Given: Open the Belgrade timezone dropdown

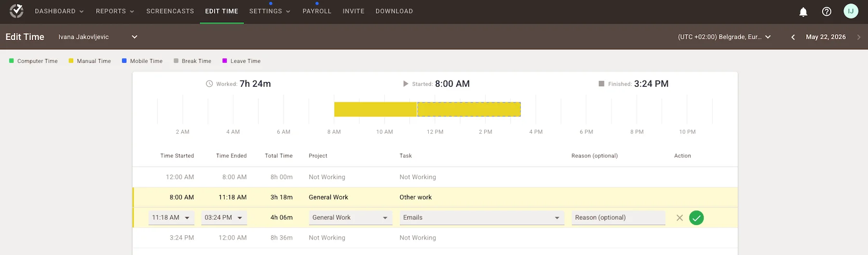Looking at the screenshot, I should coord(724,37).
